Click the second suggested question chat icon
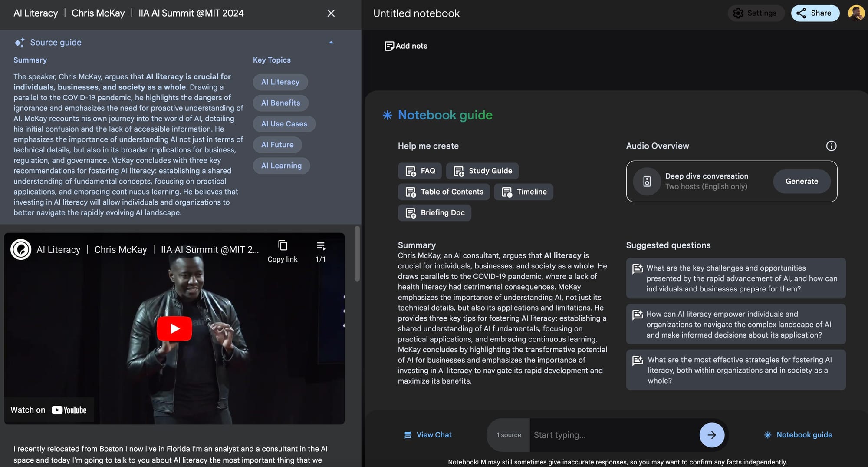Viewport: 868px width, 467px height. point(638,315)
